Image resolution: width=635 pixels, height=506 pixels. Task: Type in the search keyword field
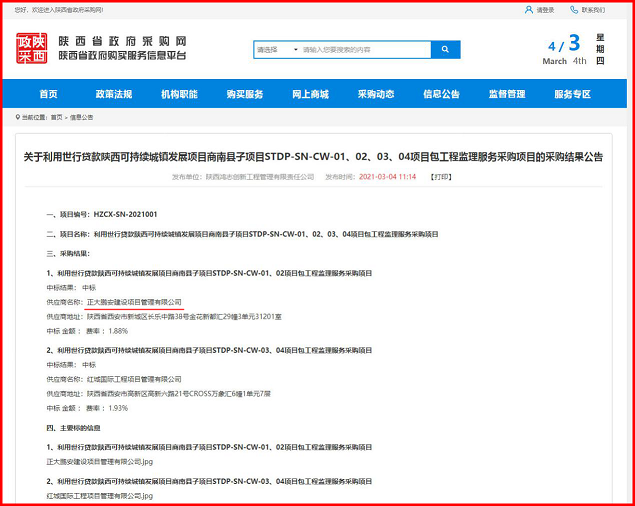click(364, 49)
